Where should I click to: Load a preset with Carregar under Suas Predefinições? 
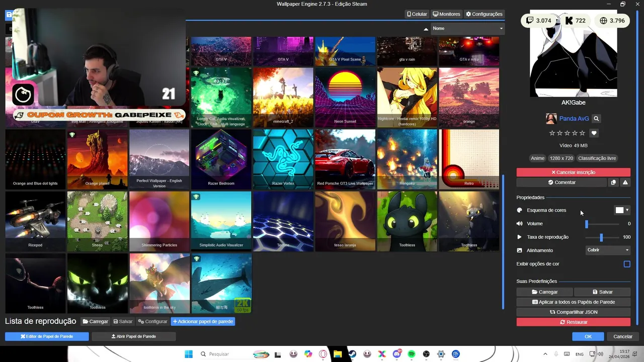544,292
